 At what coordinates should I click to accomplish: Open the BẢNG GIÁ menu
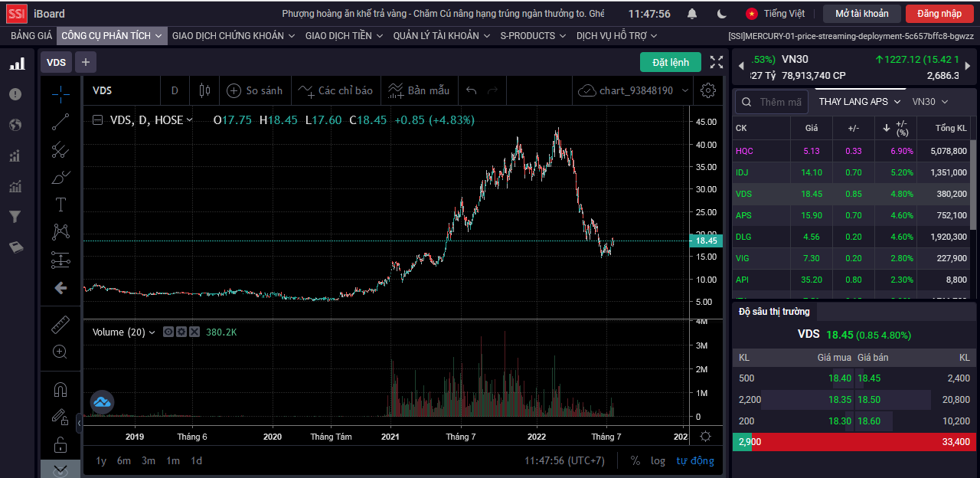[x=31, y=35]
